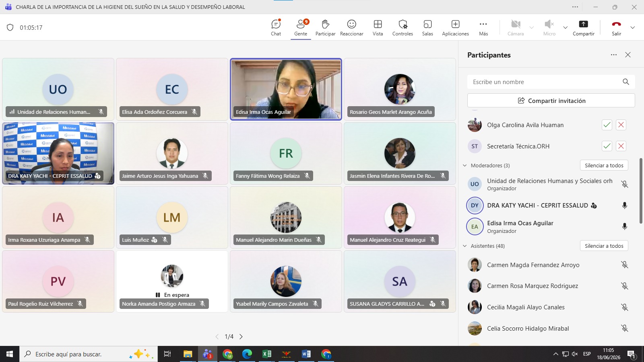Toggle Cecilia Magali Alayo Canales' microphone icon
The width and height of the screenshot is (644, 362).
click(x=624, y=307)
